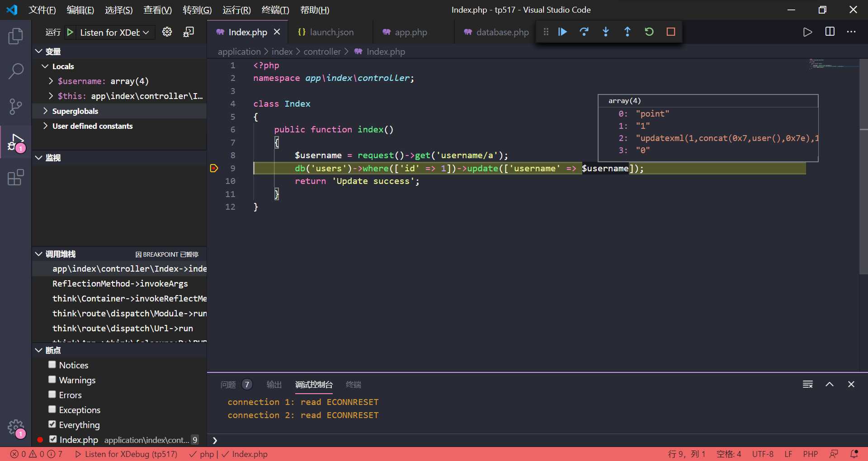Open the 编辑(E) menu

pyautogui.click(x=80, y=10)
